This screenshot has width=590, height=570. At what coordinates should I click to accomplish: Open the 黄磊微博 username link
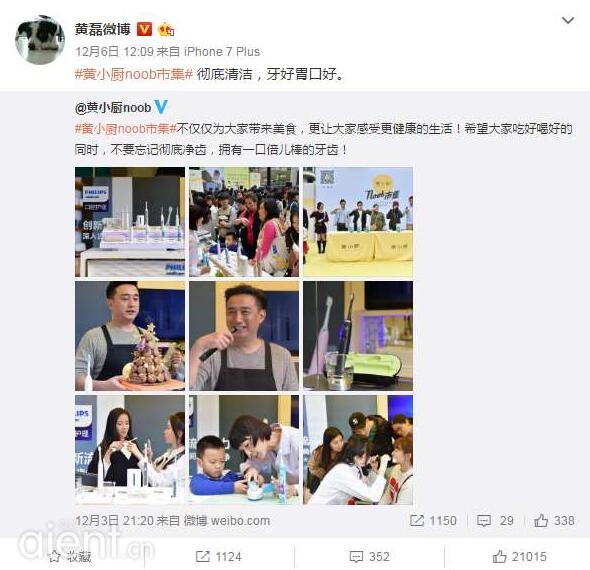click(x=103, y=29)
